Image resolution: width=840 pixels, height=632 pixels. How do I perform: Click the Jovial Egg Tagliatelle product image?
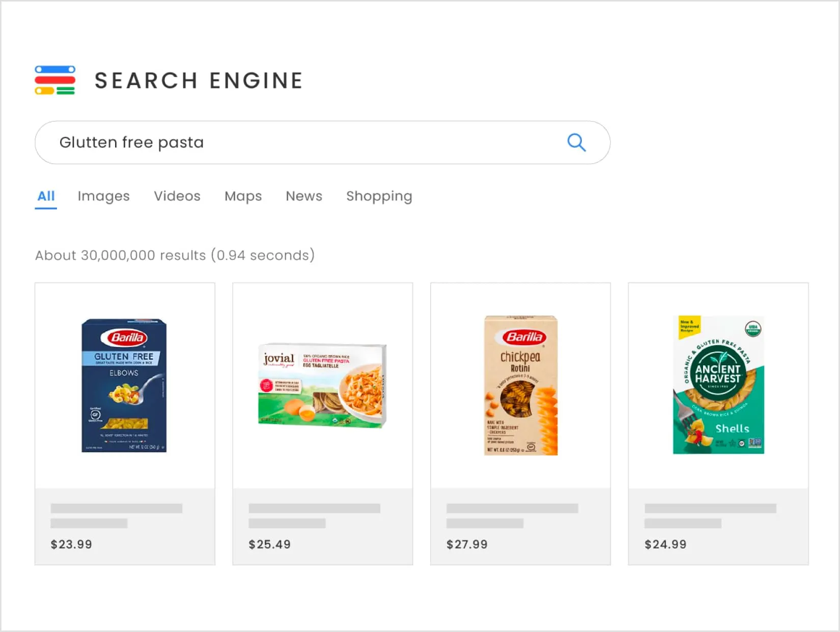(x=322, y=385)
